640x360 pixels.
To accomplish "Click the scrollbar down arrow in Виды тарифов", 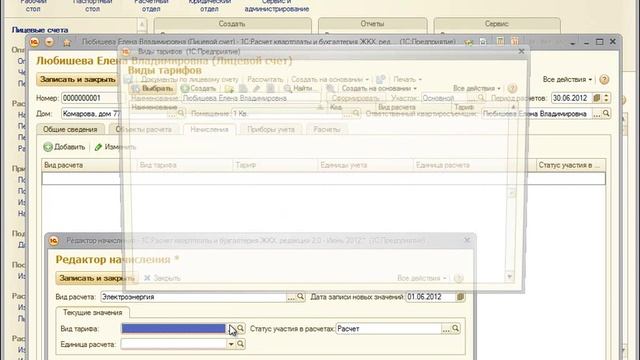I will point(509,277).
